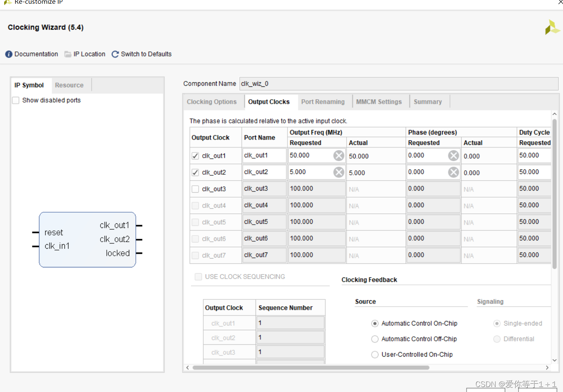Click clk_out1 actual frequency 50.000 value
The width and height of the screenshot is (563, 392).
[x=359, y=157]
